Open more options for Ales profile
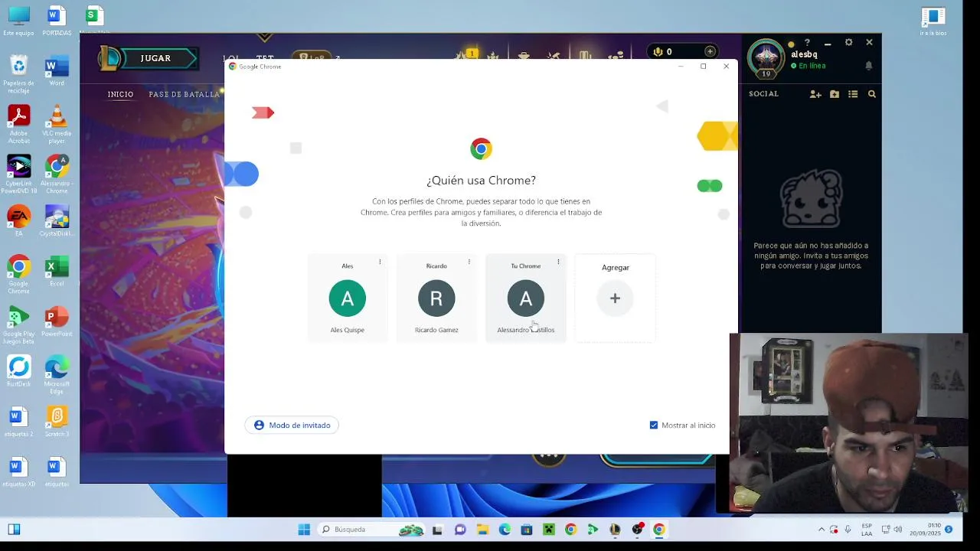The height and width of the screenshot is (551, 980). click(380, 262)
